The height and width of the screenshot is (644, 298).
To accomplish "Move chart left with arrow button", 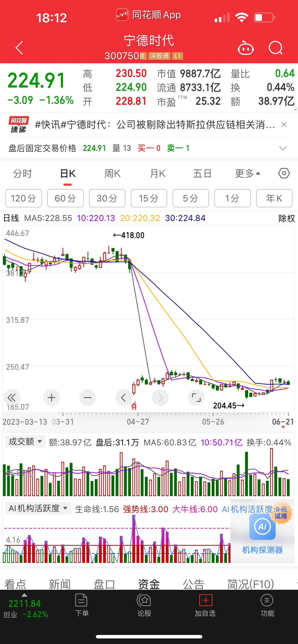I will [x=124, y=397].
